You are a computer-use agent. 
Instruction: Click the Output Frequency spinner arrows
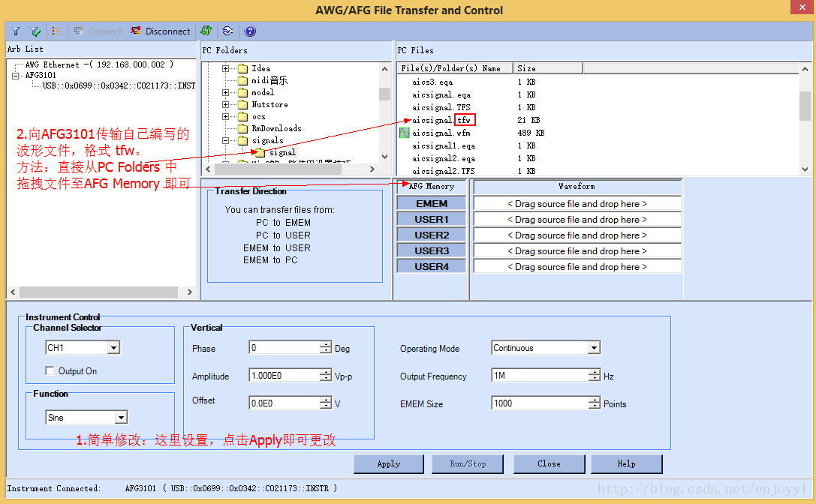595,376
